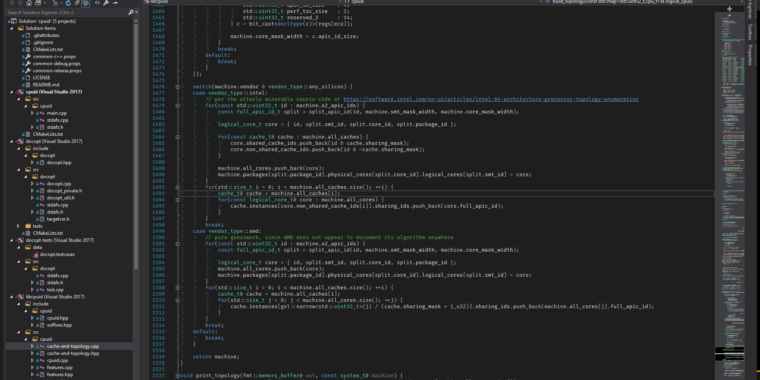Collapse the include folder under docopt project
Viewport: 760px width, 380px height.
click(19, 148)
